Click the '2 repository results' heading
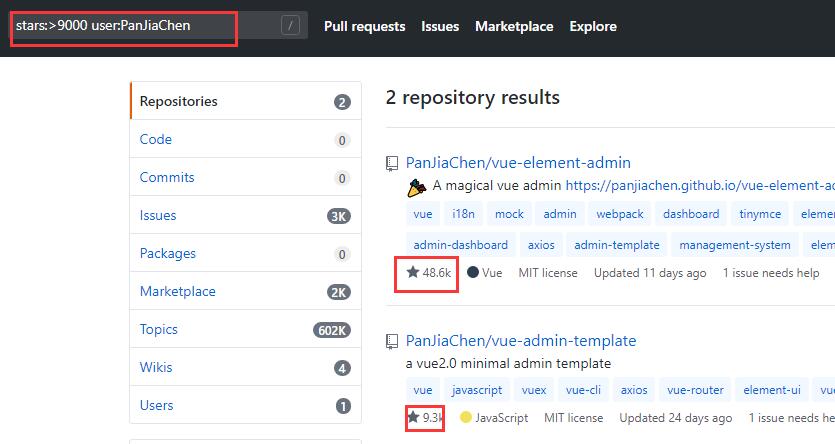835x444 pixels. point(472,97)
